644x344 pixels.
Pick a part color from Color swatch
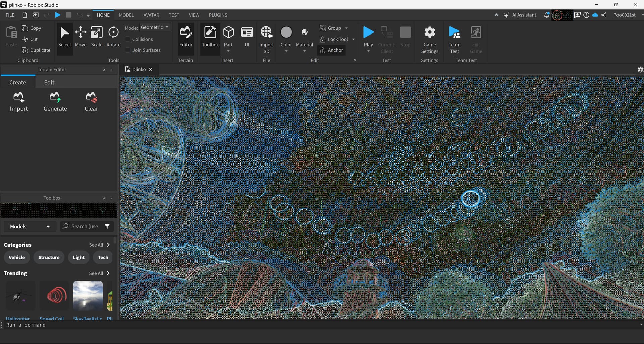pos(286,33)
